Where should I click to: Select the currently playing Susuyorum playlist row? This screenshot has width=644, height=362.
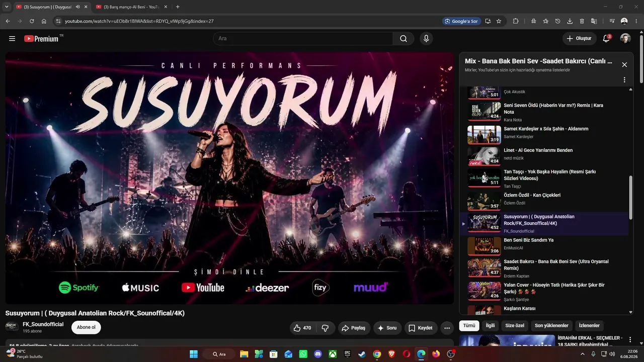click(543, 223)
